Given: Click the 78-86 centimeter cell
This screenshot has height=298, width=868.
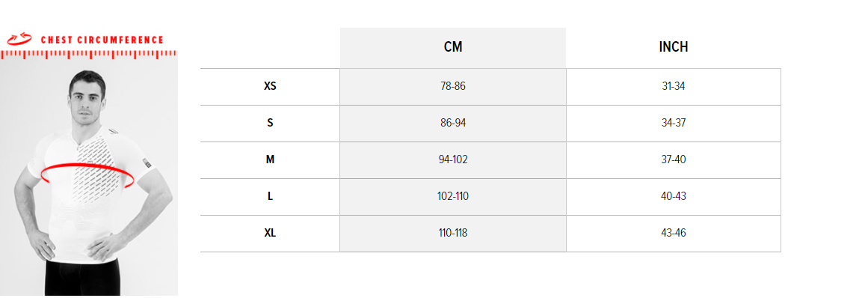Looking at the screenshot, I should [453, 86].
